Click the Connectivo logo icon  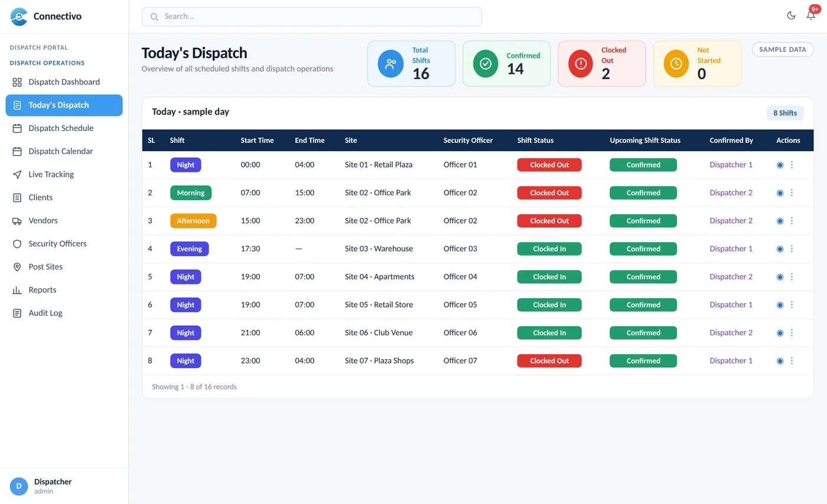pyautogui.click(x=19, y=17)
